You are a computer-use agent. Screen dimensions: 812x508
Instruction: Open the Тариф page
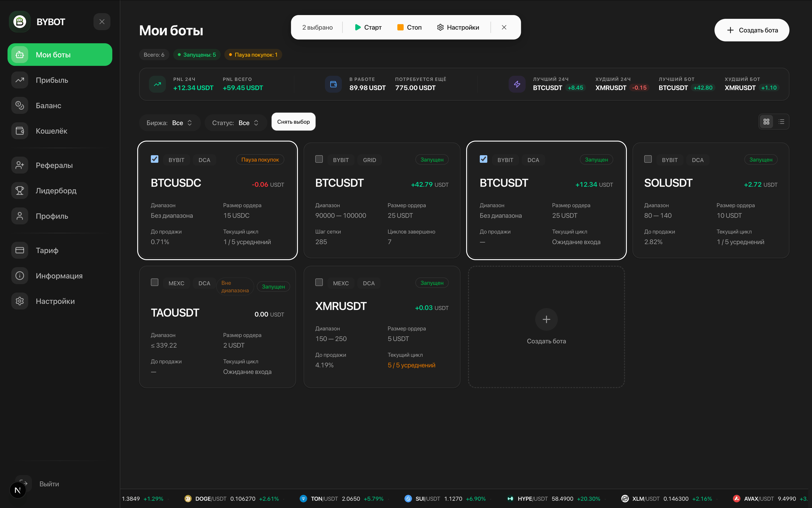click(60, 250)
